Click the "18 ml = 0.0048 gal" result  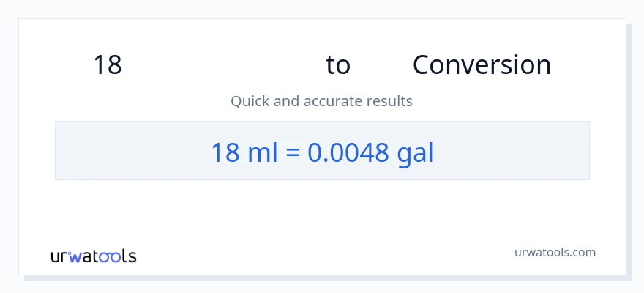[322, 152]
